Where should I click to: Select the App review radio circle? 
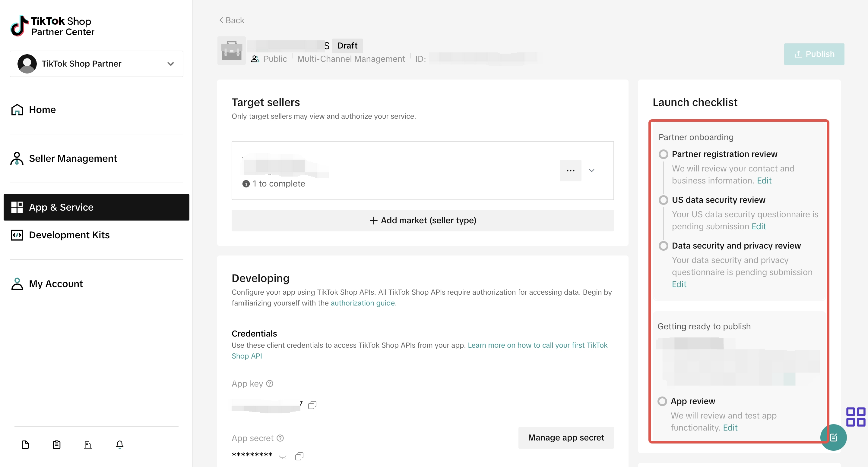662,401
